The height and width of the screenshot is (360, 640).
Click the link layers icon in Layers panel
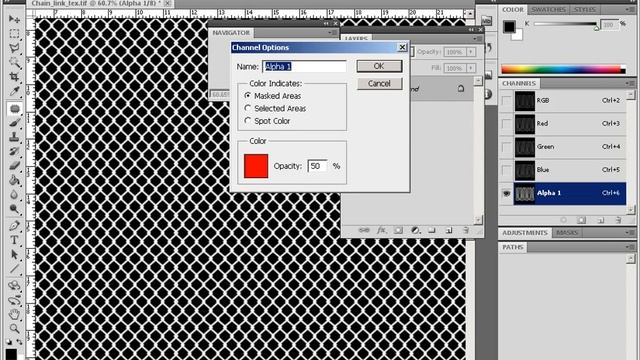pos(364,230)
